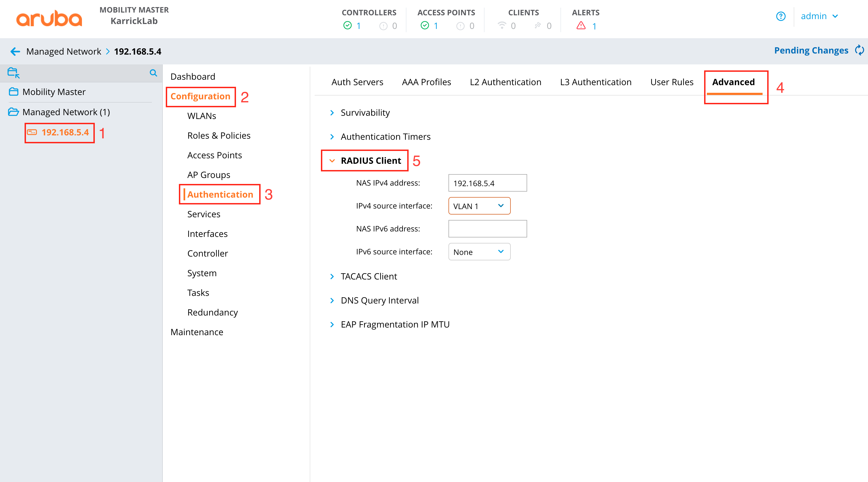The height and width of the screenshot is (482, 868).
Task: Switch to the L2 Authentication tab
Action: (x=505, y=82)
